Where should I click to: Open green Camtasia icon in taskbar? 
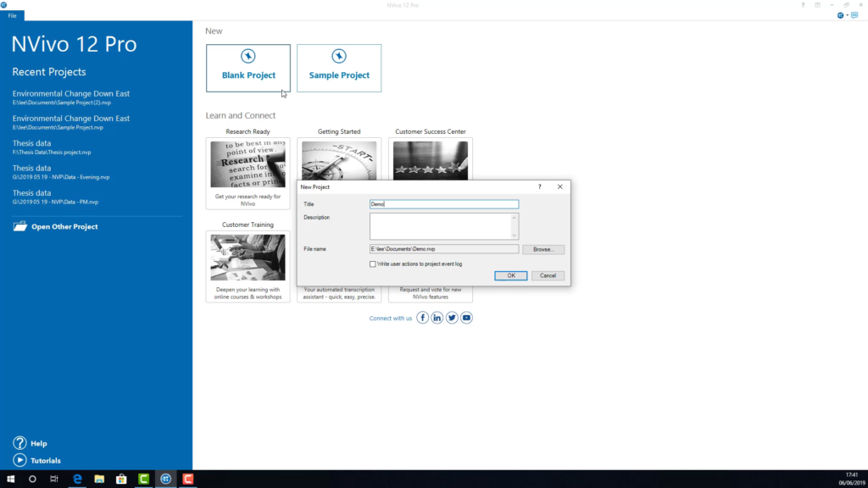point(143,480)
